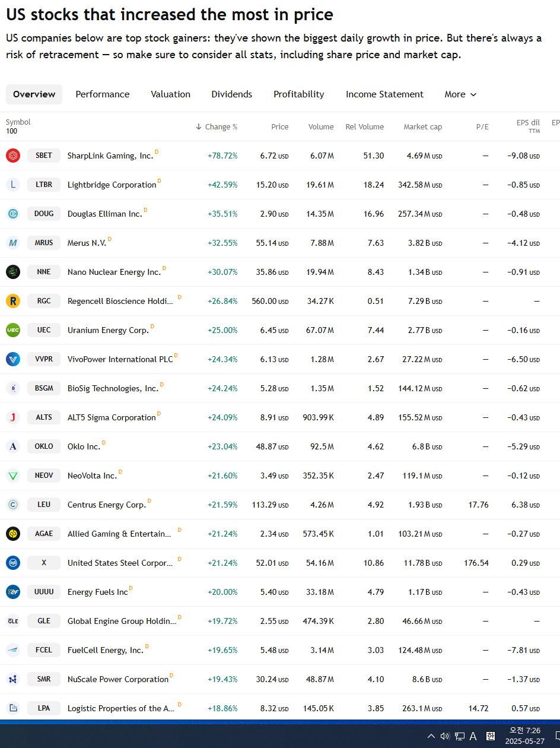The width and height of the screenshot is (560, 748).
Task: Open the SBET ticker symbol link
Action: tap(44, 156)
